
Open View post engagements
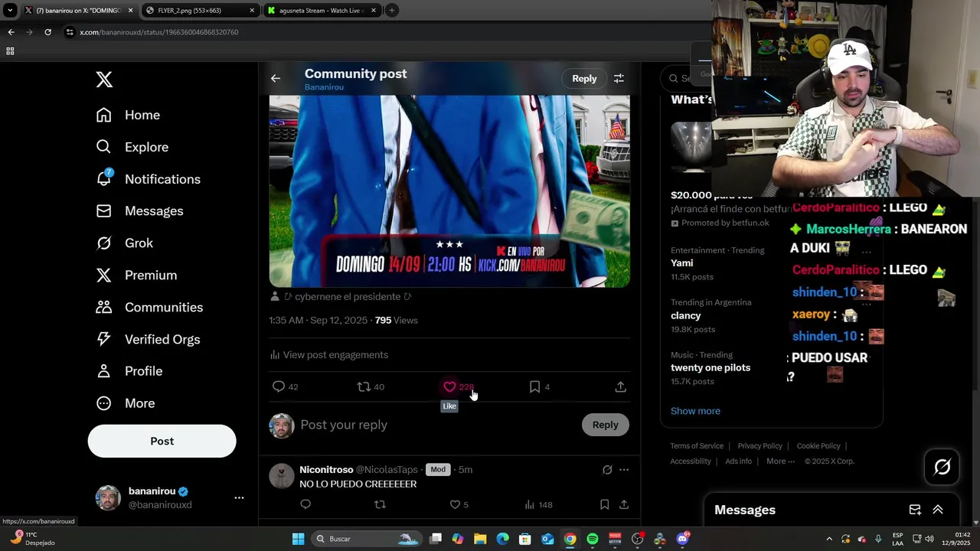[328, 355]
